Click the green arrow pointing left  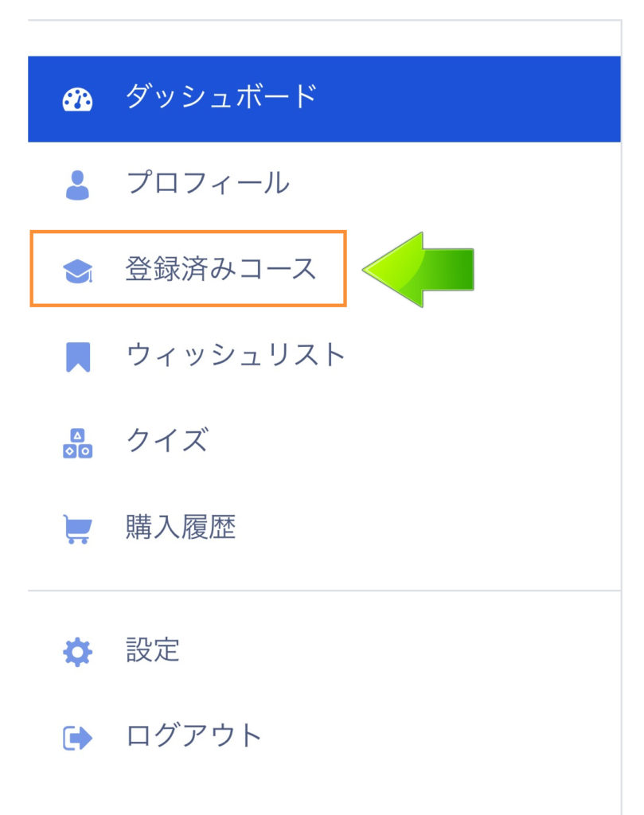[x=418, y=269]
